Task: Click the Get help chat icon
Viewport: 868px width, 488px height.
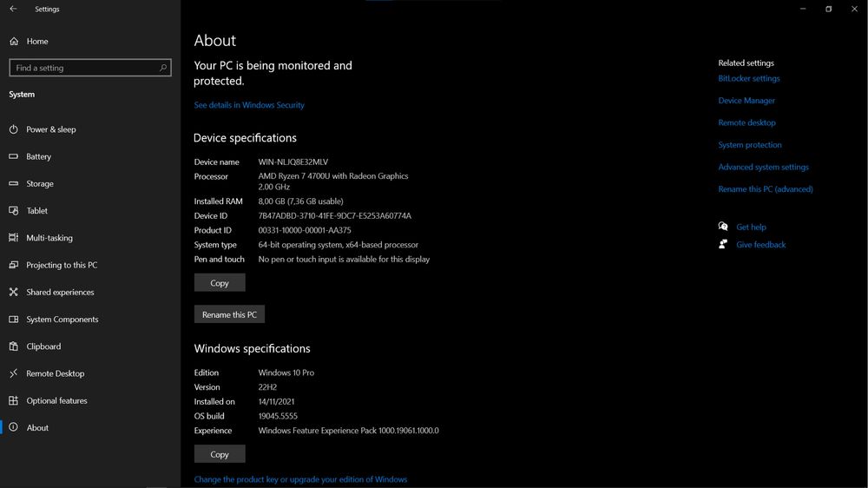Action: (x=723, y=226)
